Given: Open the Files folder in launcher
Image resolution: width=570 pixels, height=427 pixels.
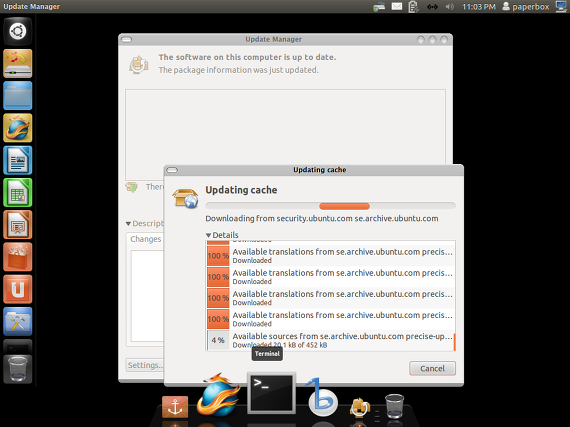Looking at the screenshot, I should (x=17, y=96).
